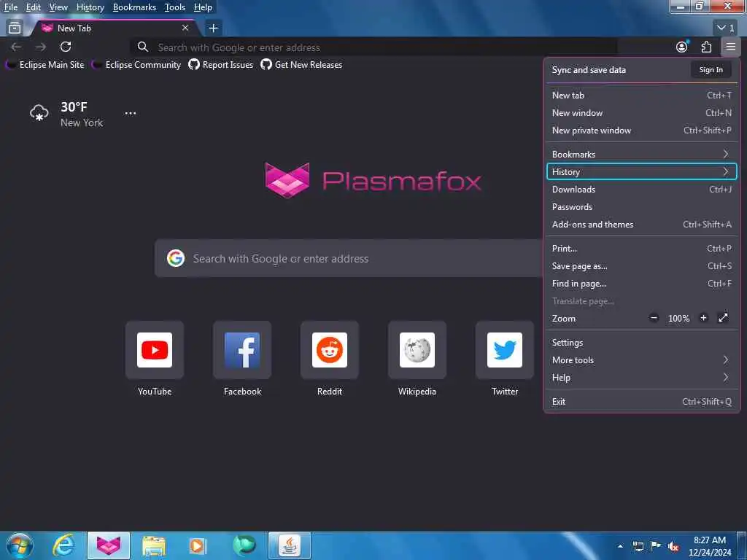
Task: Click magnifier icon in address bar
Action: coord(142,47)
